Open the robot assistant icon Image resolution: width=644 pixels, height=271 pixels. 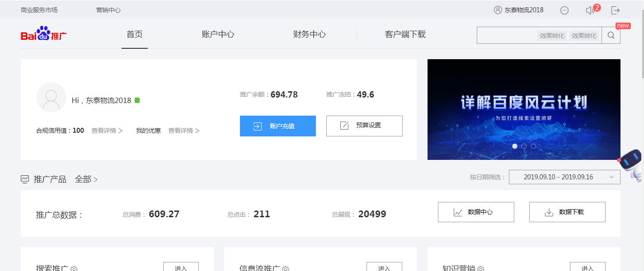(630, 165)
